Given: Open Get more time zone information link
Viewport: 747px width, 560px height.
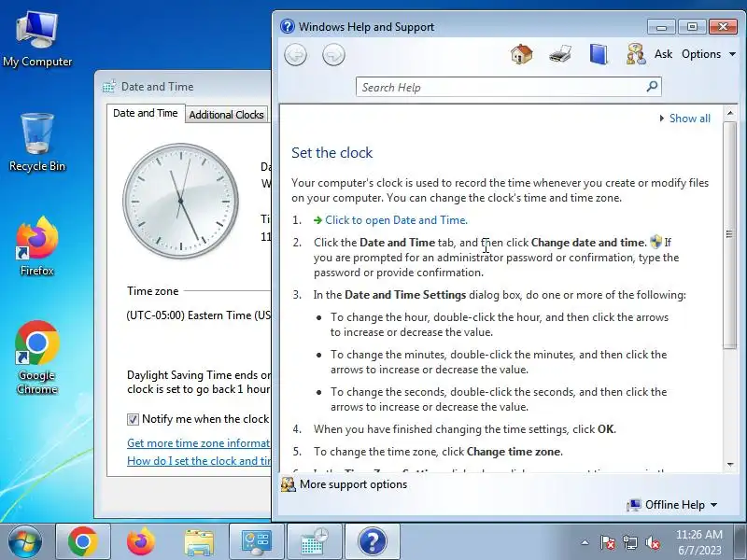Looking at the screenshot, I should [199, 442].
